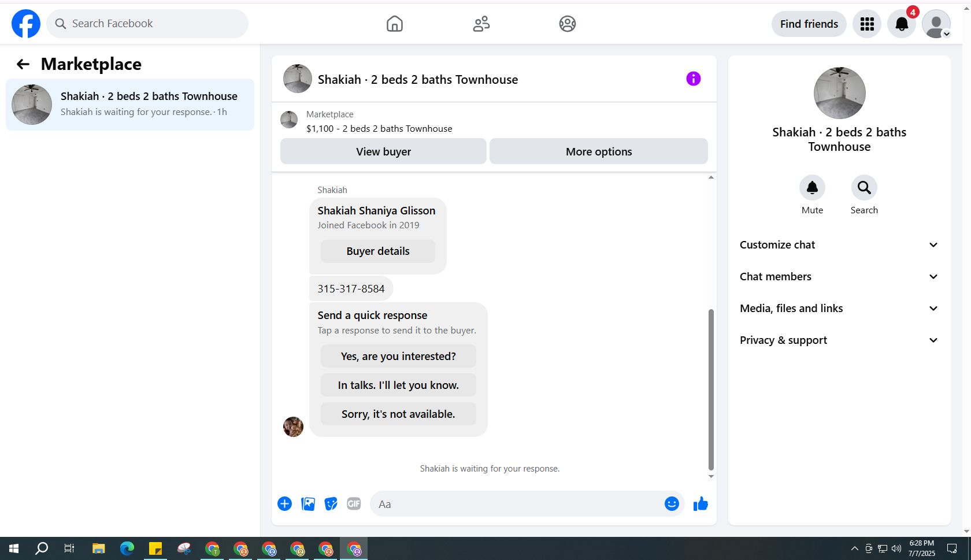Open Windows Start menu

[x=14, y=548]
